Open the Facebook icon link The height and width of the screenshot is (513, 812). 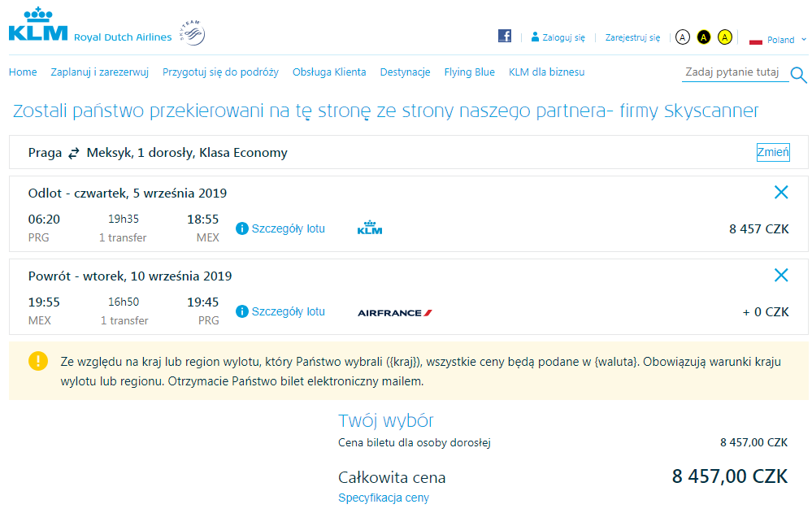[505, 36]
